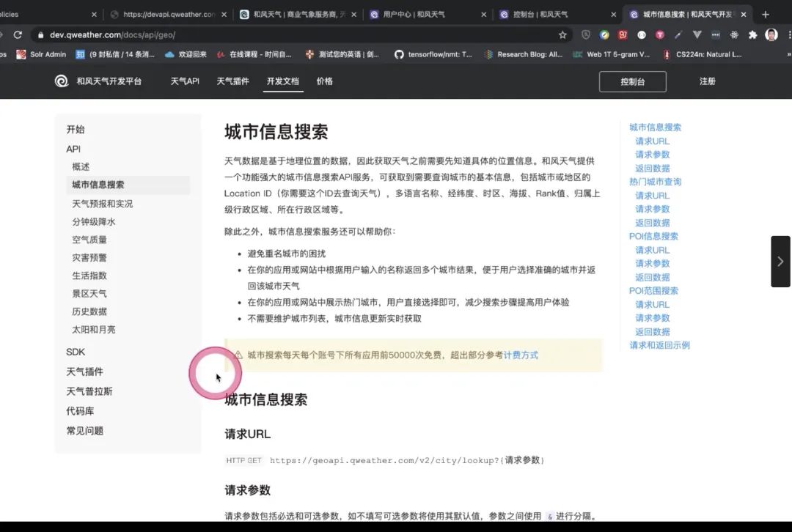The image size is (792, 532).
Task: Jump to POI信息搜索 in the page outline
Action: point(653,236)
